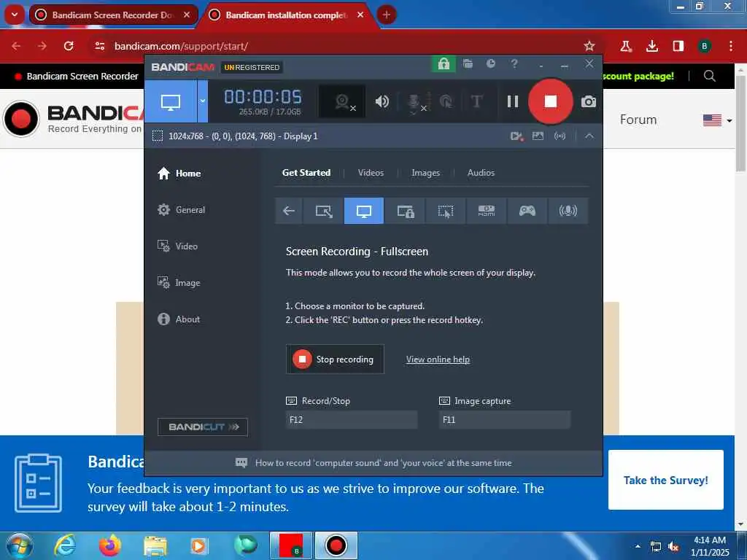Click the green lock icon
Image resolution: width=747 pixels, height=560 pixels.
click(444, 64)
